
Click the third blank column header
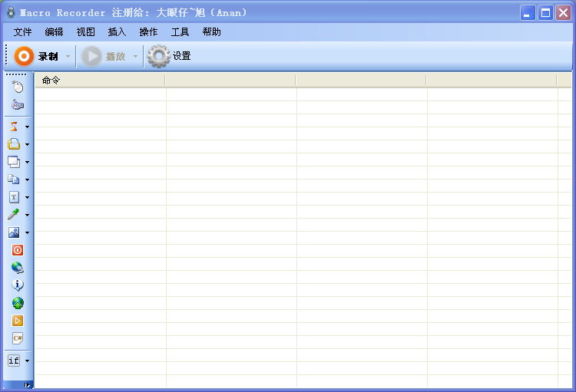(x=361, y=80)
